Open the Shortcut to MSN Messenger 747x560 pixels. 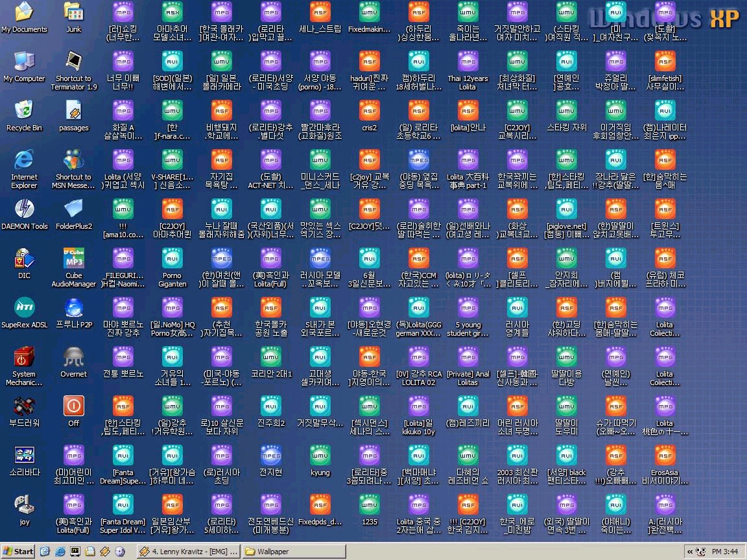click(73, 161)
